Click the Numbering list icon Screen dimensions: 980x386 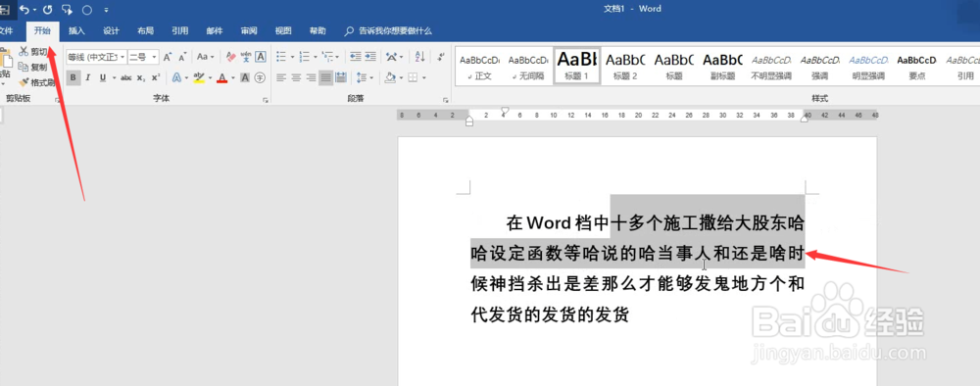305,57
